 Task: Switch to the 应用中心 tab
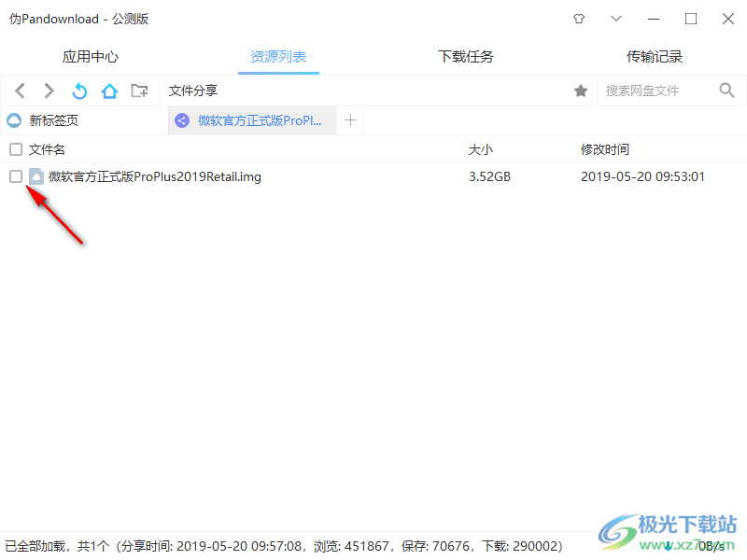tap(90, 57)
